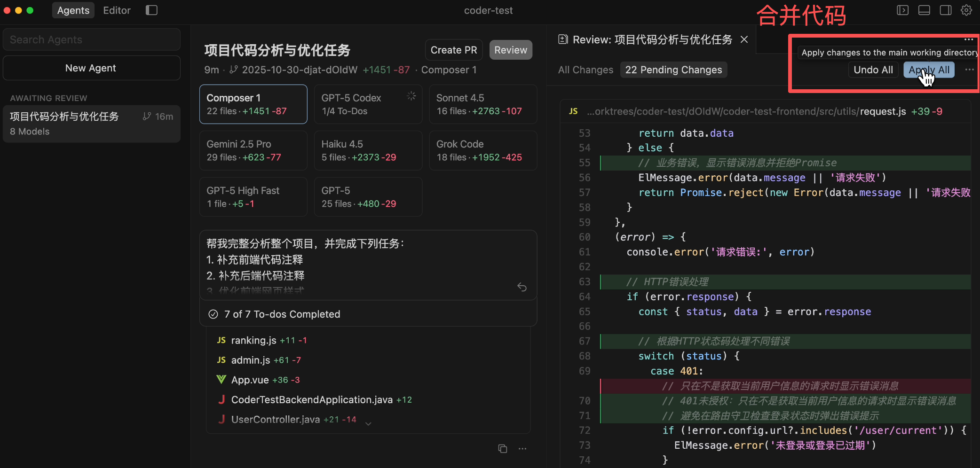
Task: Click the Create PR button
Action: [x=453, y=50]
